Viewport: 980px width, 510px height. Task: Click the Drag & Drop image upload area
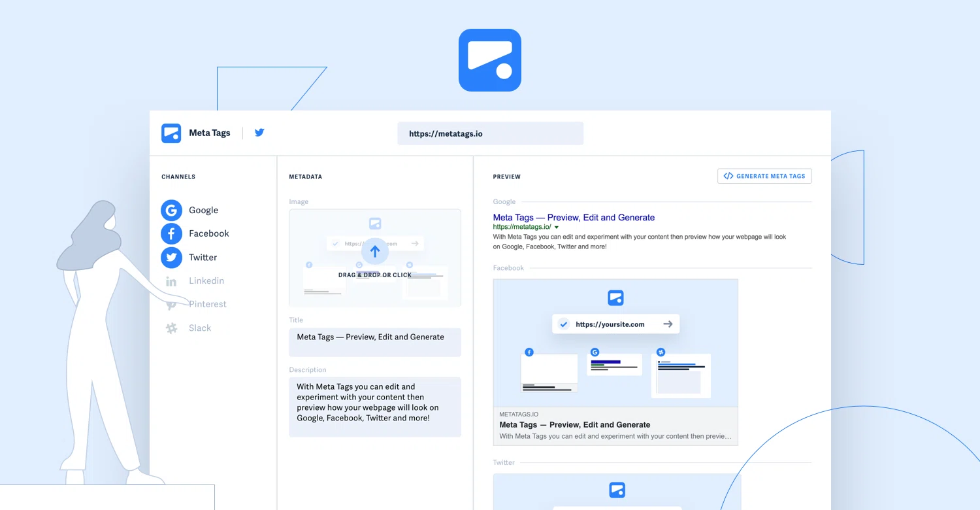(x=375, y=258)
